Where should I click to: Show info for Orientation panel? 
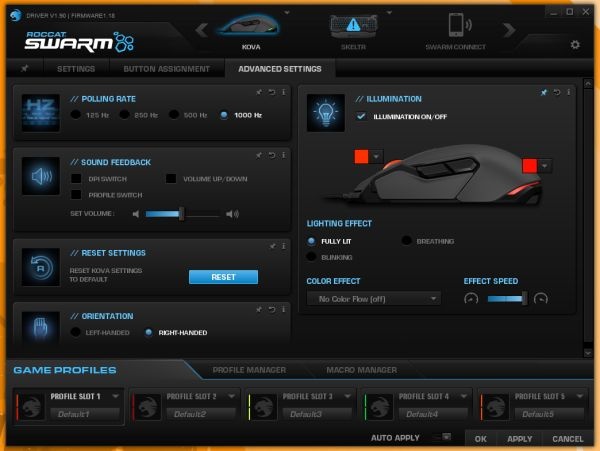click(284, 309)
